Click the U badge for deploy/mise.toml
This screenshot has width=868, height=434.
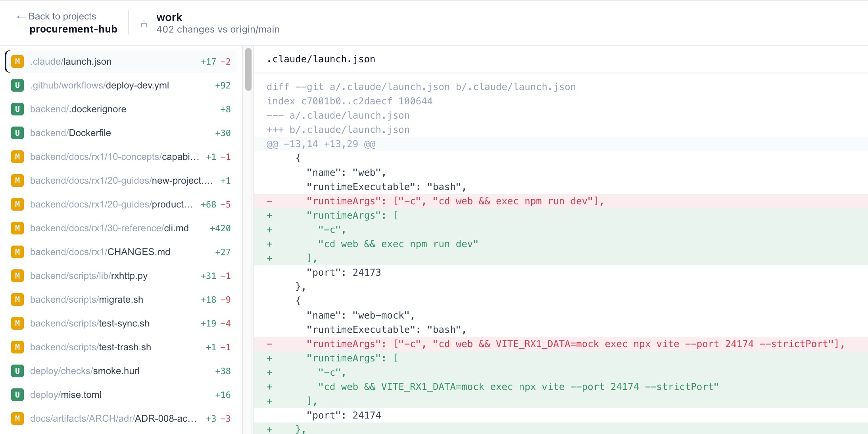17,395
